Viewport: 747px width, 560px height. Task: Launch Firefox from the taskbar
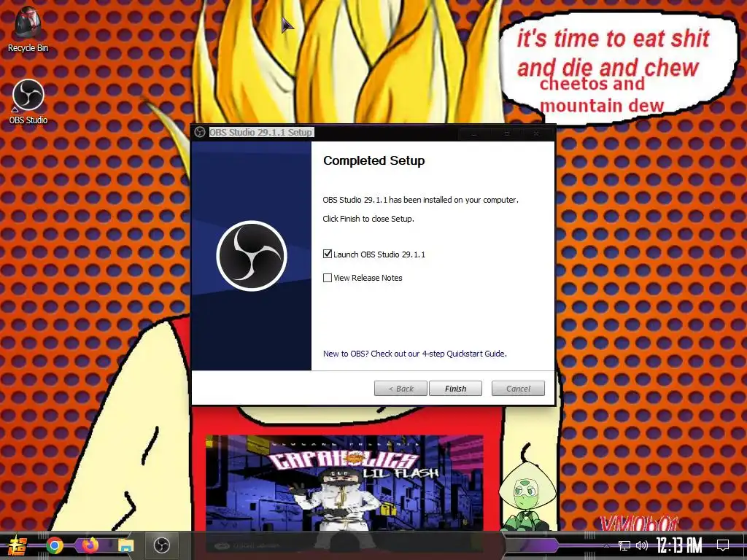point(90,545)
